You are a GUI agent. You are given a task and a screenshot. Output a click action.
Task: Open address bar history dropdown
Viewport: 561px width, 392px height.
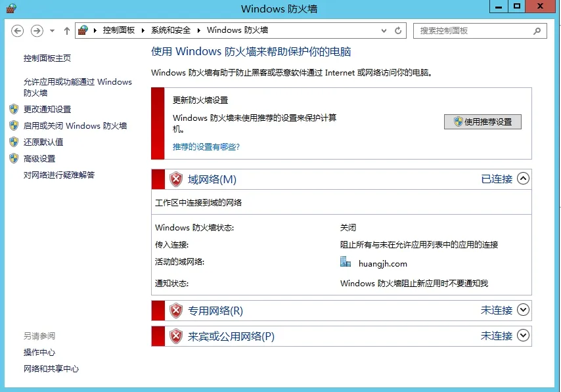(x=384, y=31)
